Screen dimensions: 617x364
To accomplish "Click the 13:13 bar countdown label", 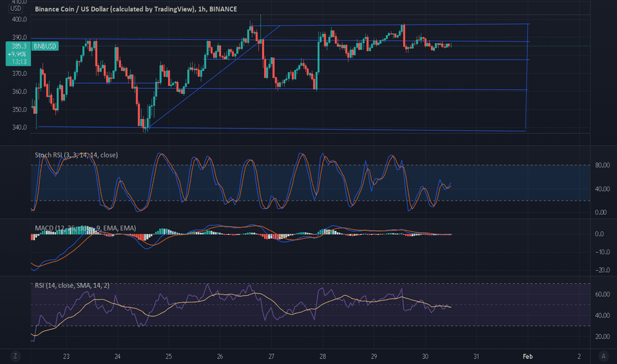I will 19,62.
